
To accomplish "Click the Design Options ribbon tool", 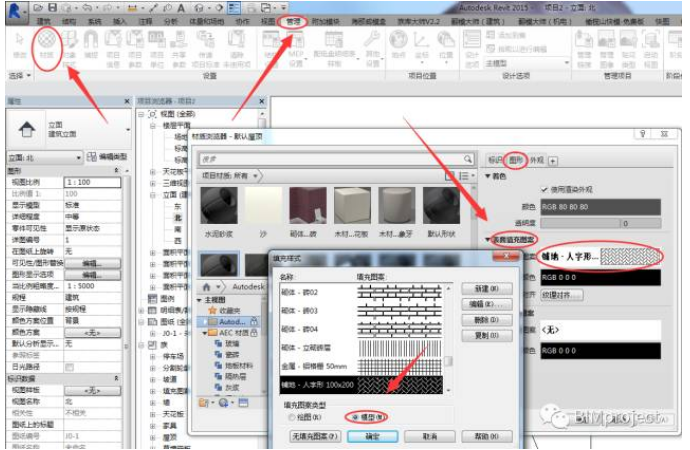I will pyautogui.click(x=472, y=48).
